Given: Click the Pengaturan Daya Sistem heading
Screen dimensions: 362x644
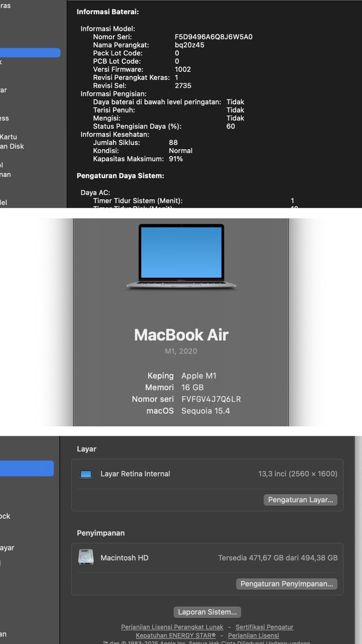Looking at the screenshot, I should 121,175.
